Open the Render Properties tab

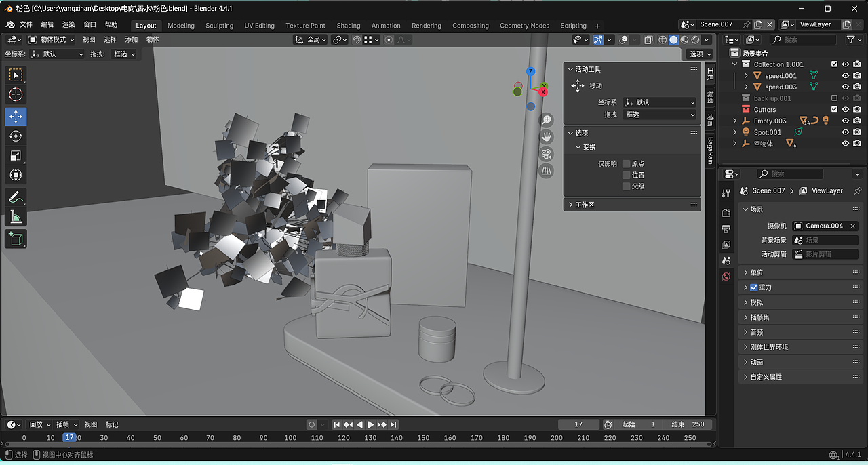click(726, 213)
